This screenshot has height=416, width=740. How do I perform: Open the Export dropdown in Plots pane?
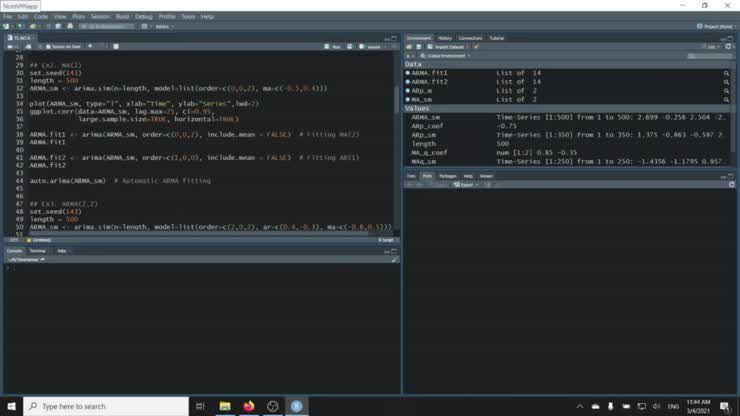coord(466,185)
